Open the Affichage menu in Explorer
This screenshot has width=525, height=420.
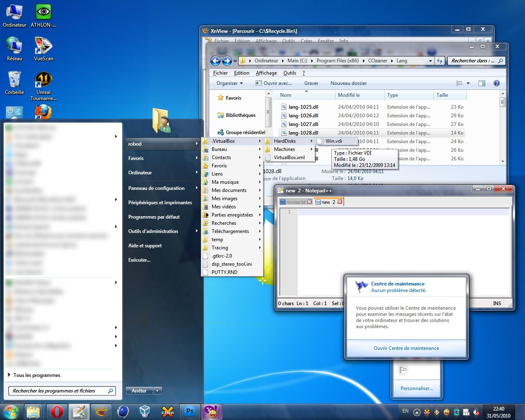tap(266, 73)
